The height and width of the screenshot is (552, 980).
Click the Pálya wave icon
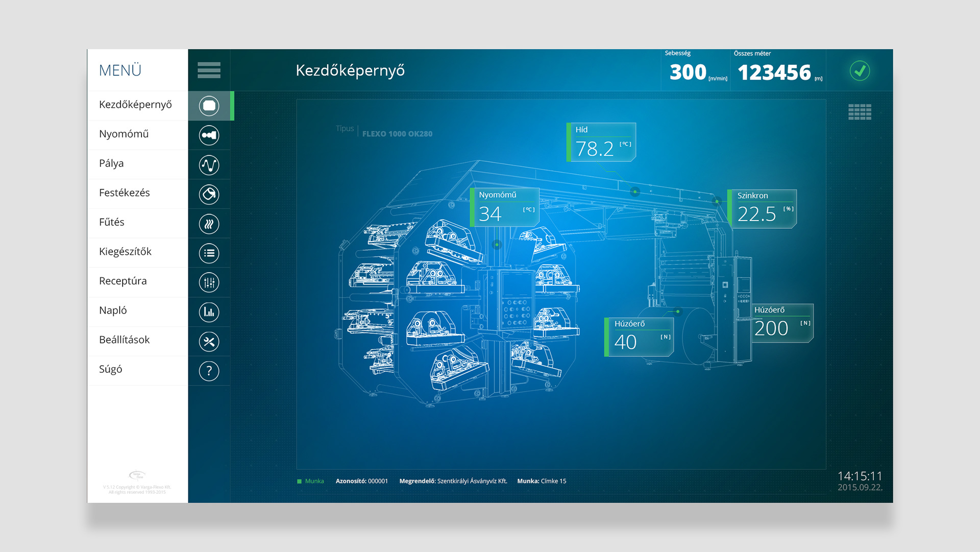(x=209, y=165)
